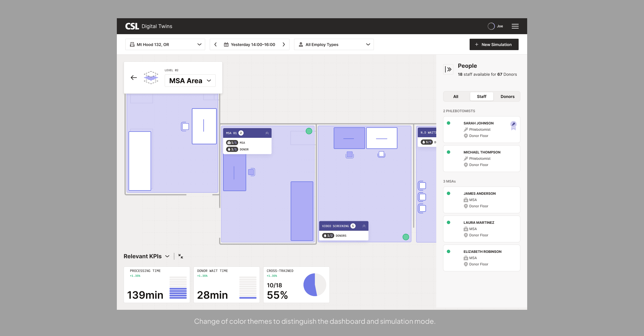Click the N.D Waiting header label

428,133
